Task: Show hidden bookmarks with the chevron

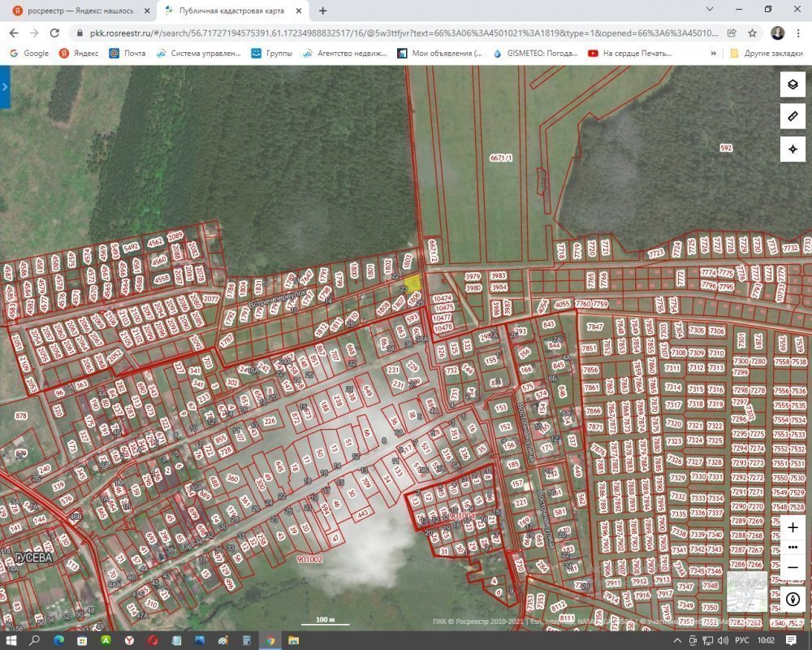Action: [714, 54]
